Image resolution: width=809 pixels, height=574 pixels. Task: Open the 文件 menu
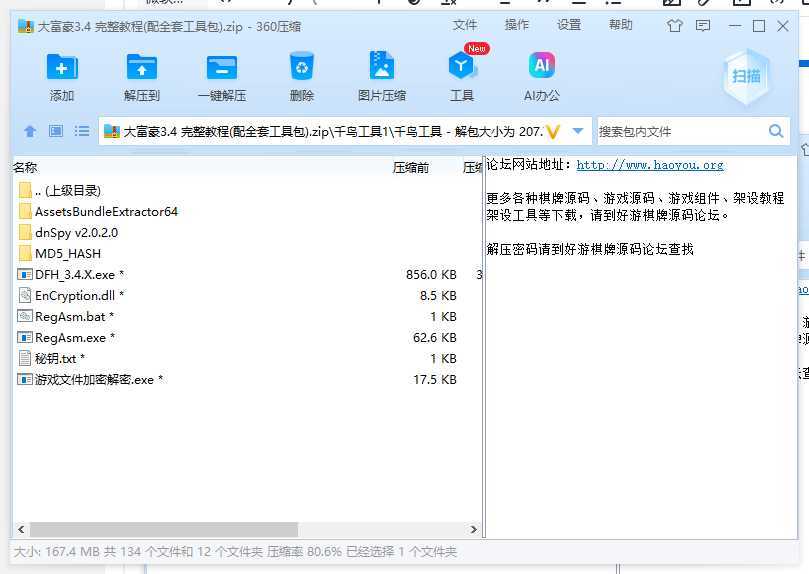click(x=465, y=25)
